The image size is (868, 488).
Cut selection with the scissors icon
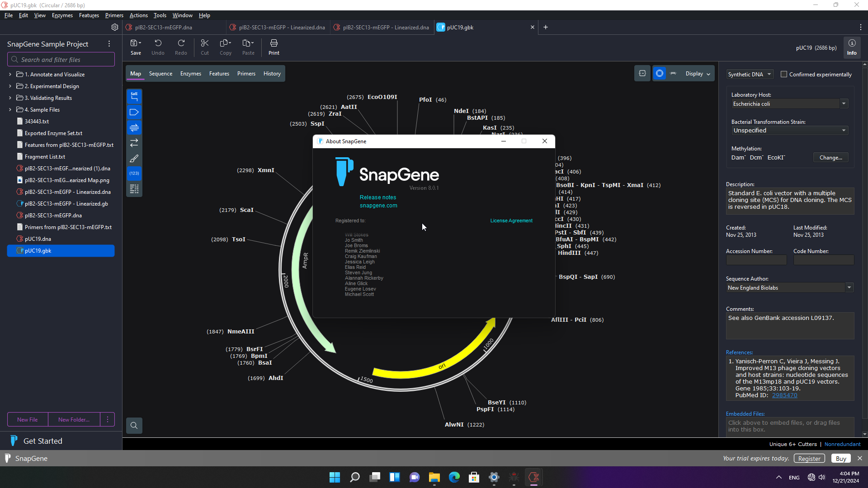(x=205, y=47)
